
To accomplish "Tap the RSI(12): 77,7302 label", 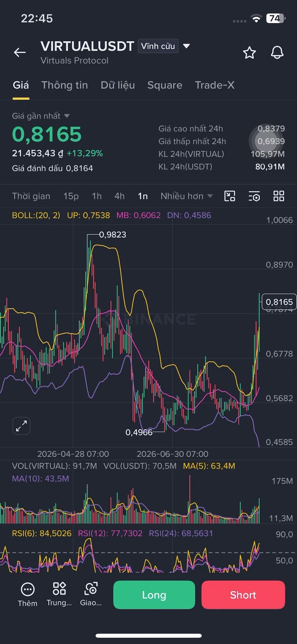I will pyautogui.click(x=110, y=533).
